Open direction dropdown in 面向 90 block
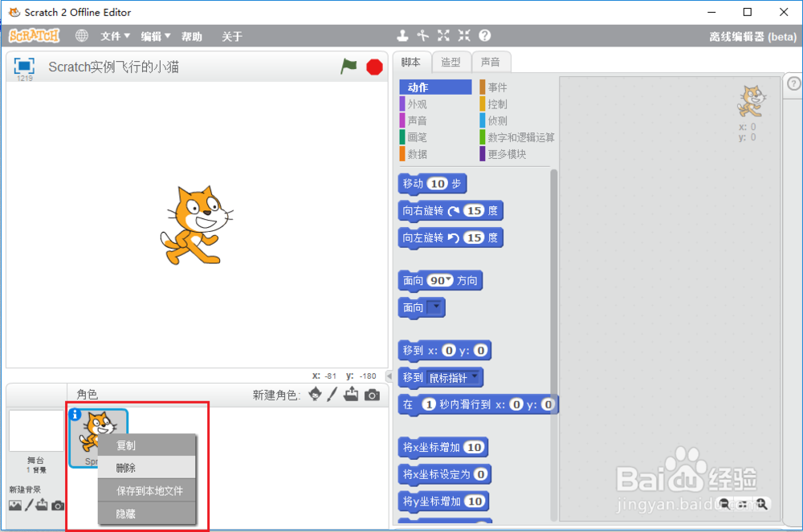Screen dimensions: 803x532 pyautogui.click(x=449, y=279)
